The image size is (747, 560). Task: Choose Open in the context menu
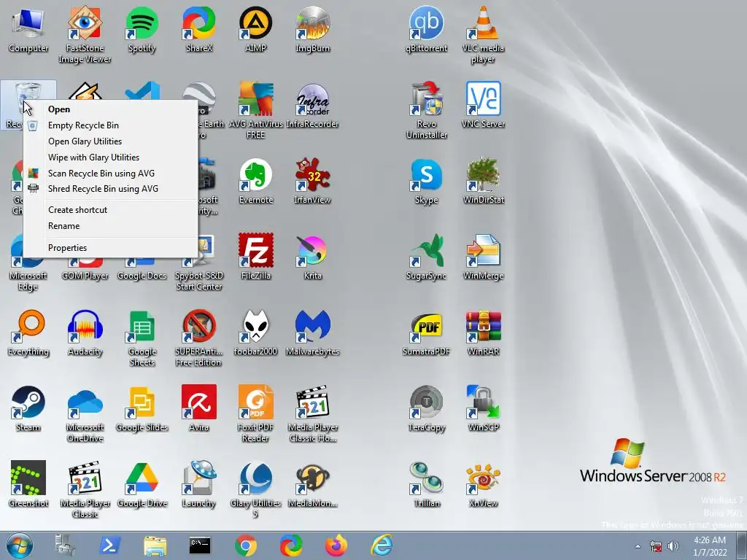(111, 109)
